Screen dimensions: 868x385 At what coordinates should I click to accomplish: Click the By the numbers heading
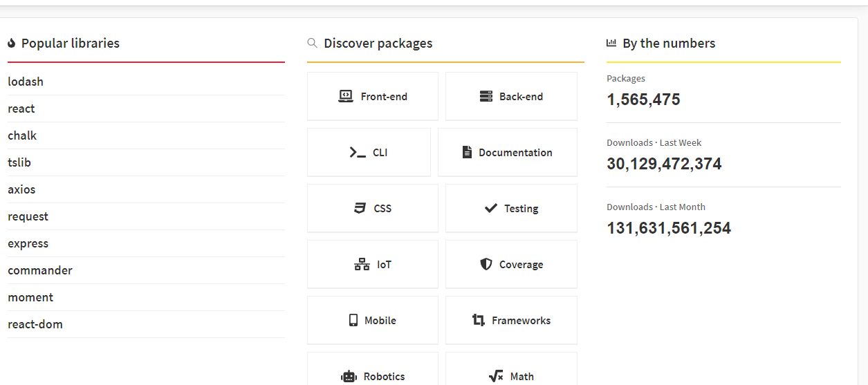click(x=669, y=43)
